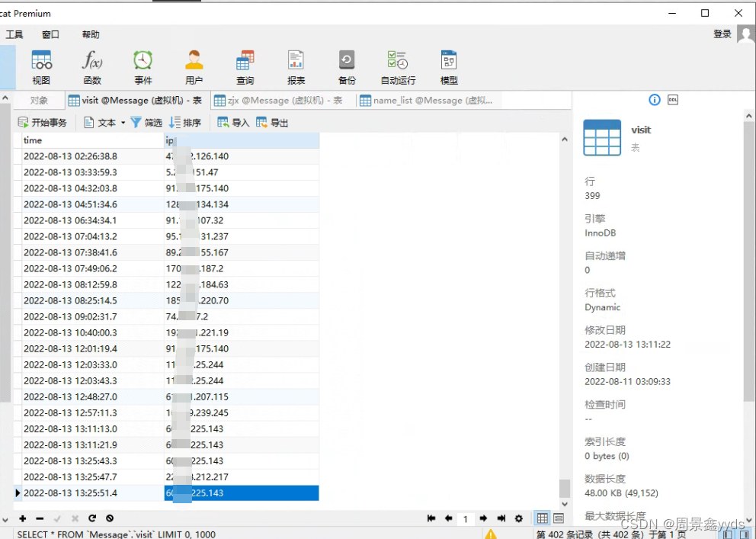Select time cell 2022-08-13 04:51:34.6

pyautogui.click(x=93, y=204)
